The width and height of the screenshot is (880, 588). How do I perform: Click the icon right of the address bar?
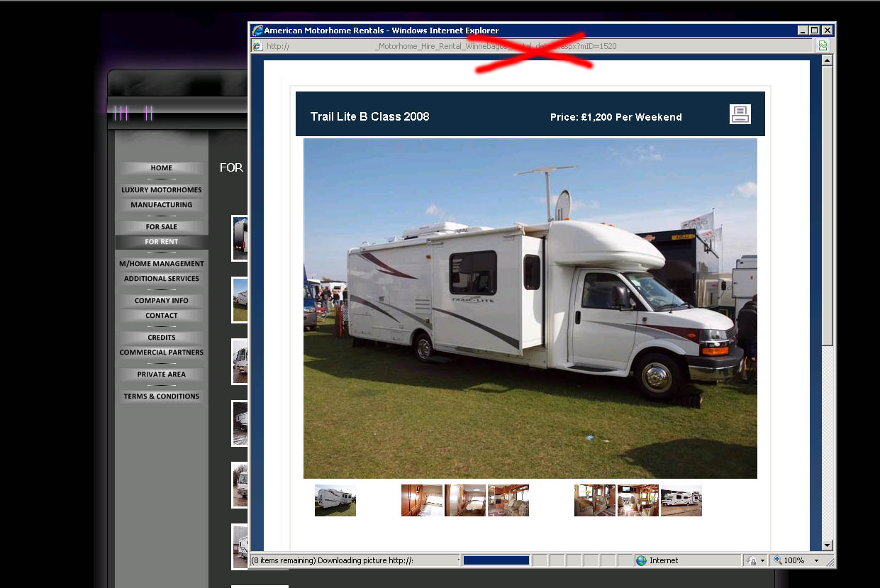click(x=823, y=46)
